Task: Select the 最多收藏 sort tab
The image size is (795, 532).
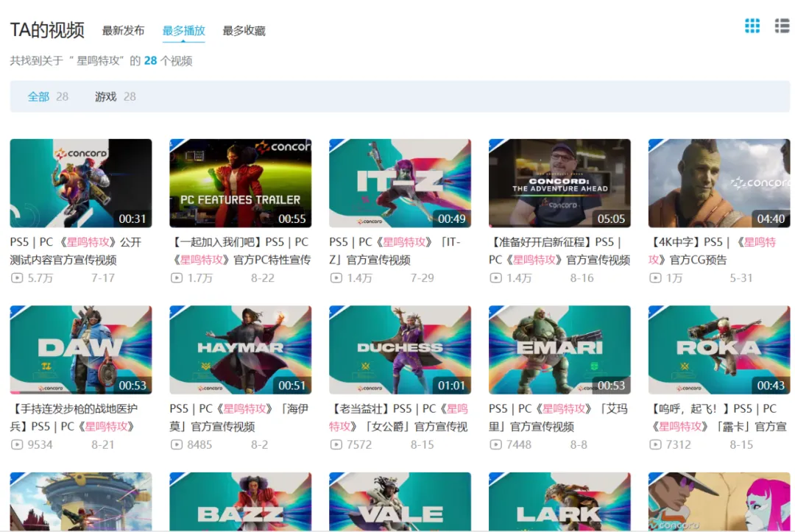Action: click(x=244, y=31)
